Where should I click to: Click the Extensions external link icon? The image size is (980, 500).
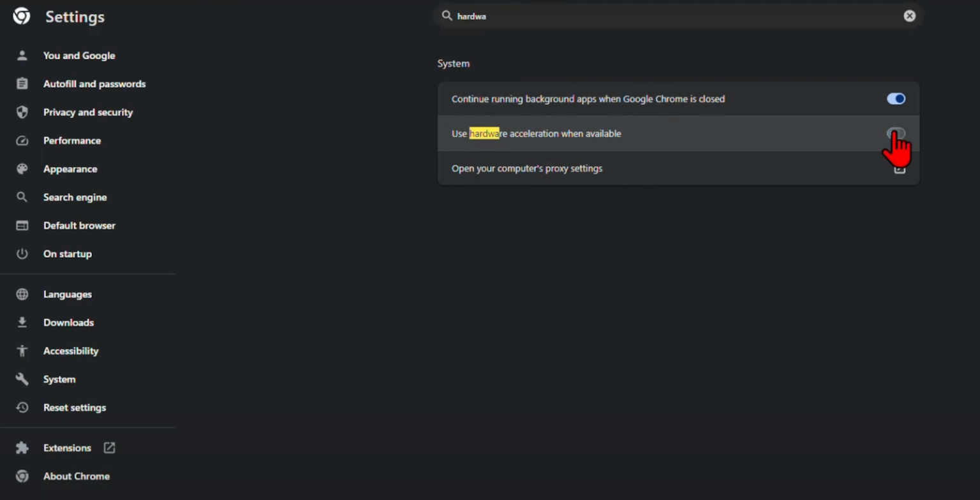[x=109, y=448]
